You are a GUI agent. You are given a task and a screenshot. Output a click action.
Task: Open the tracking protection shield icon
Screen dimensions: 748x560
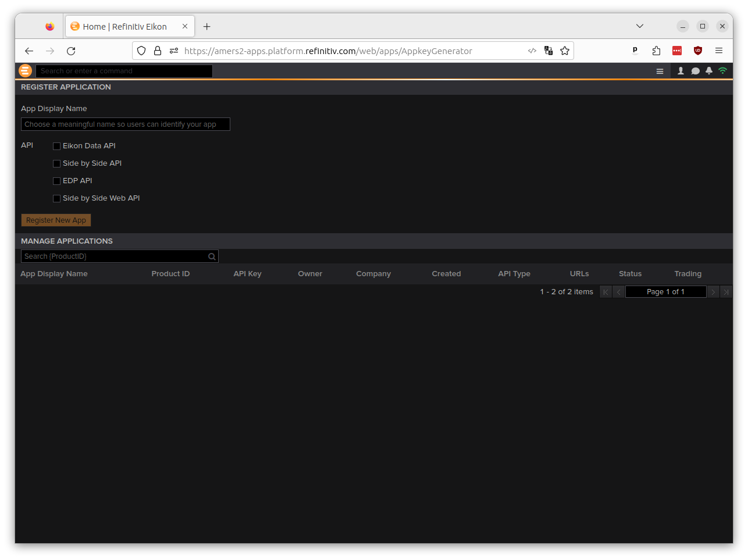[x=141, y=51]
